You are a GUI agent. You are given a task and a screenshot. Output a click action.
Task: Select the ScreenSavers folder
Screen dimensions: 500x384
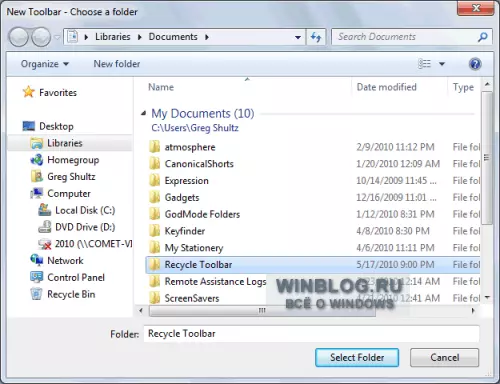184,298
